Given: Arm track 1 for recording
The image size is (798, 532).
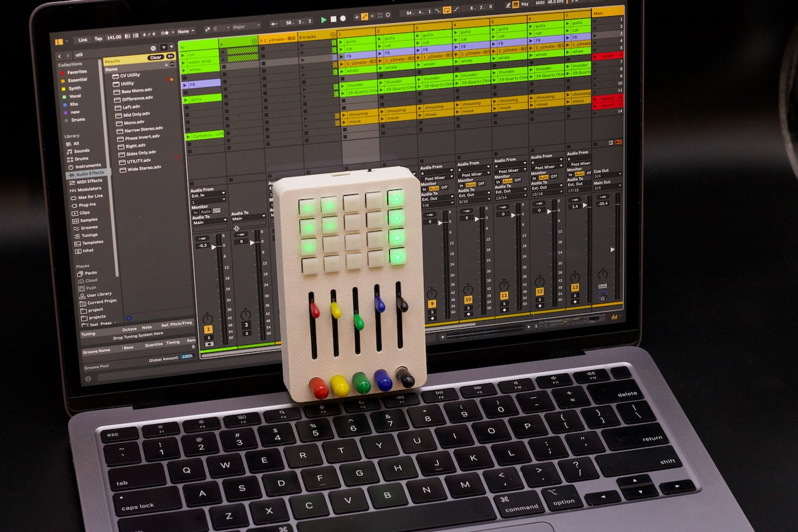Looking at the screenshot, I should [x=209, y=344].
